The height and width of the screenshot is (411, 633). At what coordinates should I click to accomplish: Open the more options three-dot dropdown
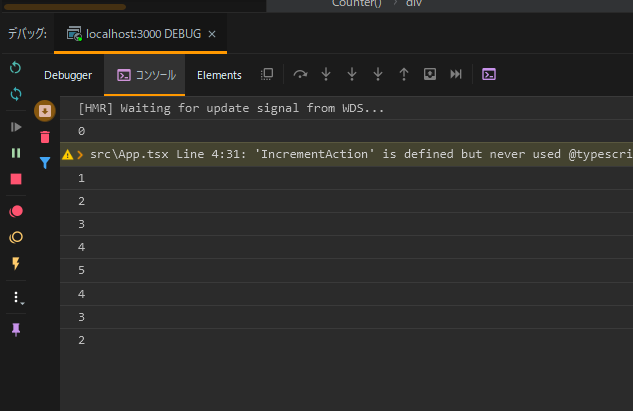17,298
